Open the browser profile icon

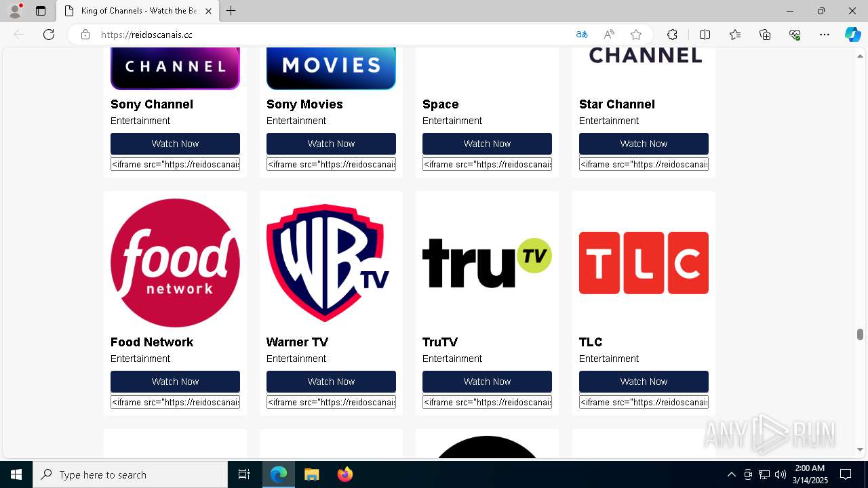click(x=15, y=11)
